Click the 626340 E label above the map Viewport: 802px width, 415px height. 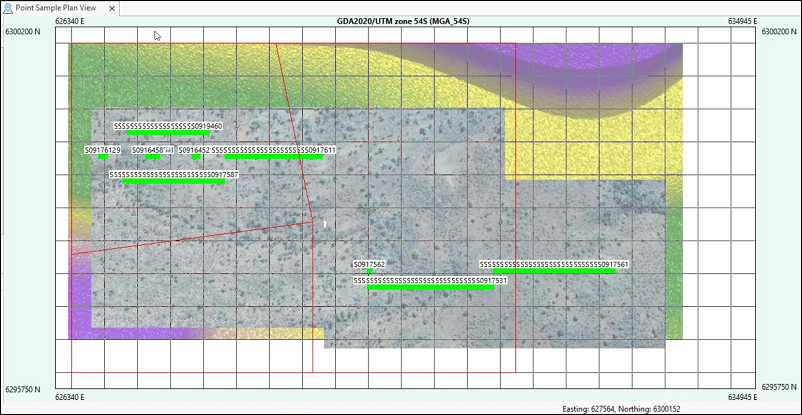pyautogui.click(x=70, y=21)
